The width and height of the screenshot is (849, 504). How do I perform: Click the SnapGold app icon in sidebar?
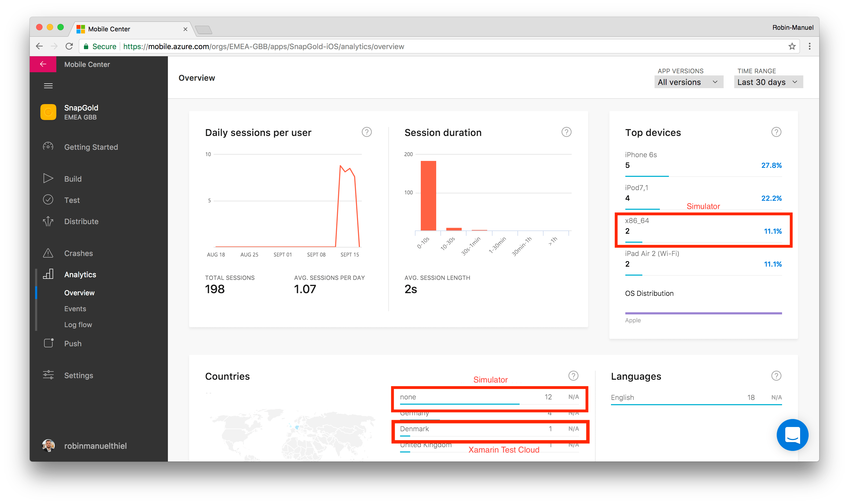[49, 112]
